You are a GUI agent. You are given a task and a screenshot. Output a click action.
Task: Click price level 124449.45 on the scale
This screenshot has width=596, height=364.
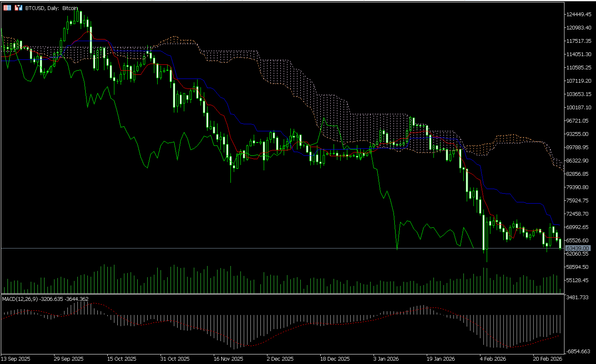(x=579, y=15)
